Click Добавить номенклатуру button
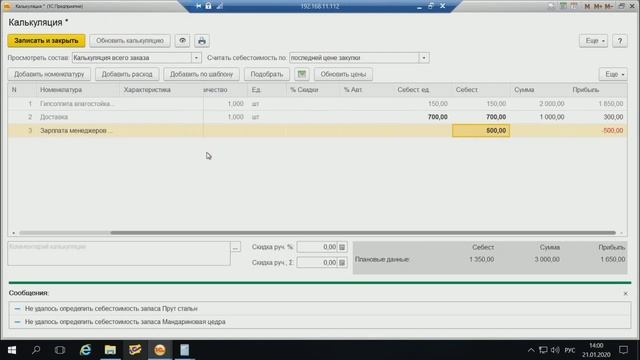640x360 pixels. (x=49, y=74)
